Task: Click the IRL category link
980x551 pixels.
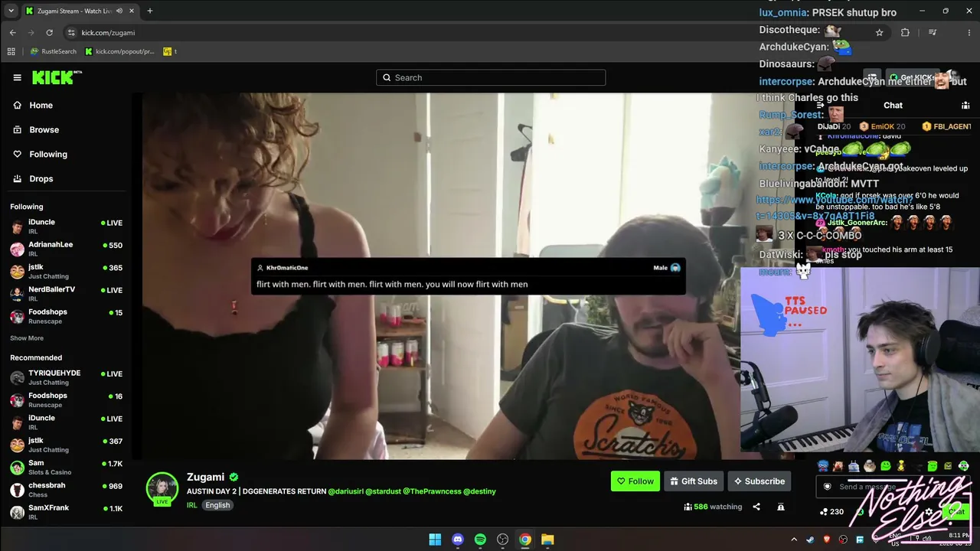Action: click(192, 505)
